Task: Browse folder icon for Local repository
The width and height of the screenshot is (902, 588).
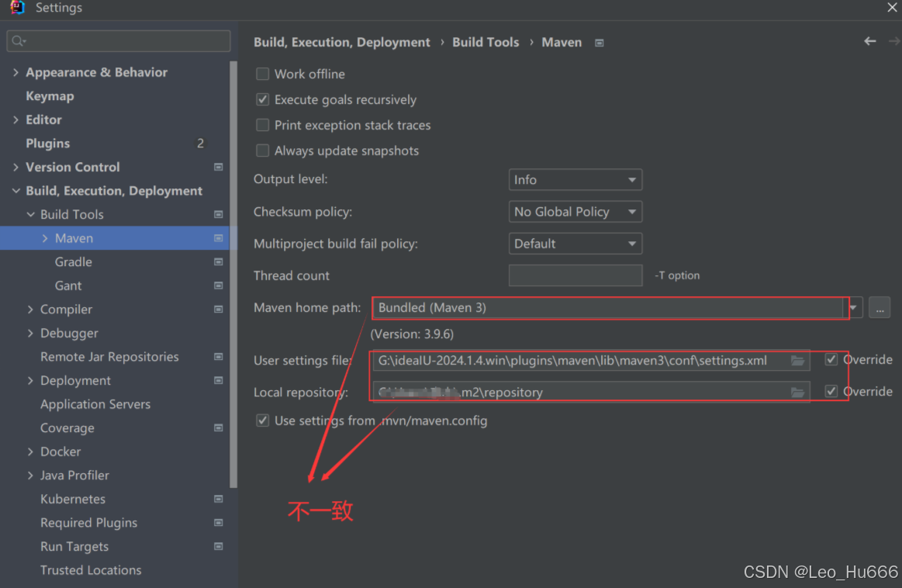Action: [797, 393]
